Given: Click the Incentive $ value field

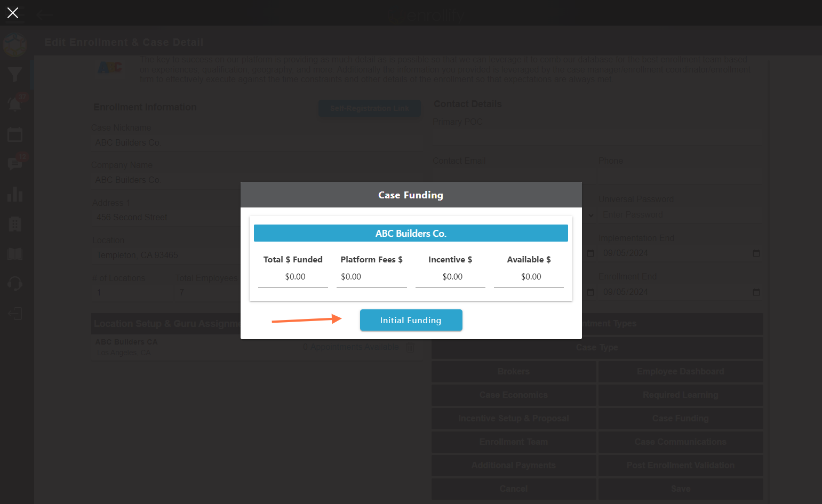Looking at the screenshot, I should coord(450,277).
